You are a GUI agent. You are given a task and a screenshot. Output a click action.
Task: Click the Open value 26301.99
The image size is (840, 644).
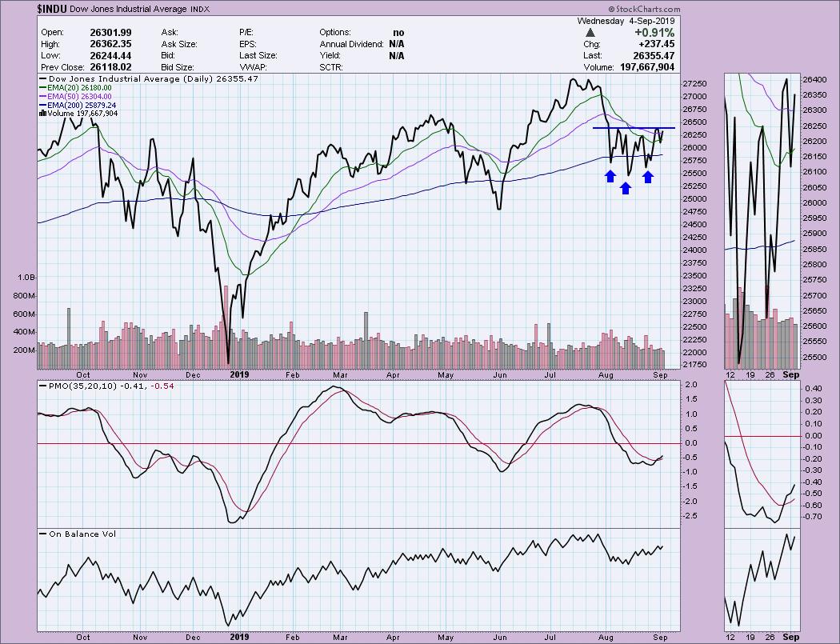point(110,33)
